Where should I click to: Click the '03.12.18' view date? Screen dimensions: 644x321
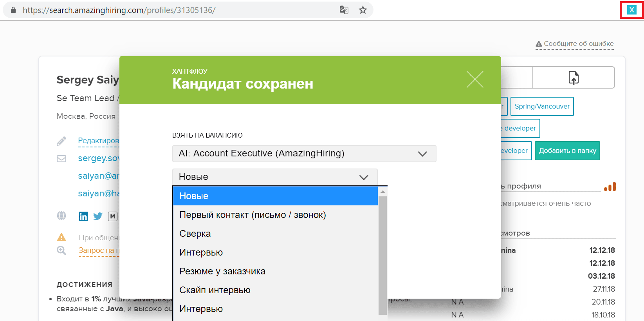point(601,276)
